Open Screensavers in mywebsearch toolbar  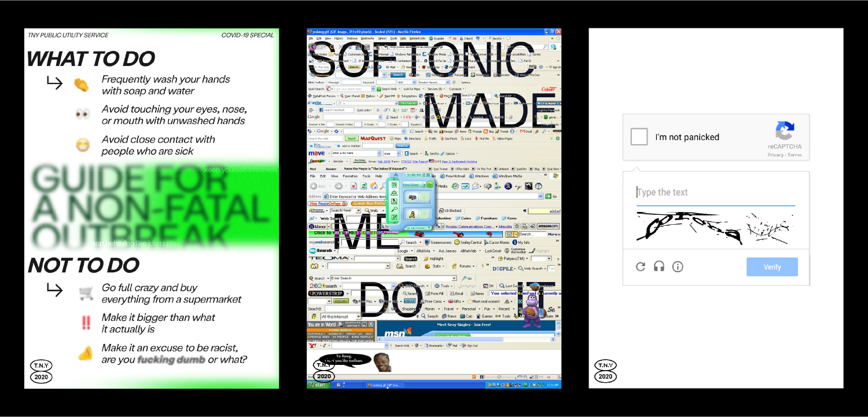coord(438,242)
